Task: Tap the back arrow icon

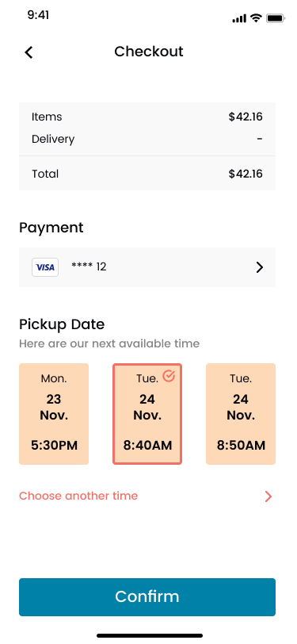Action: click(29, 52)
